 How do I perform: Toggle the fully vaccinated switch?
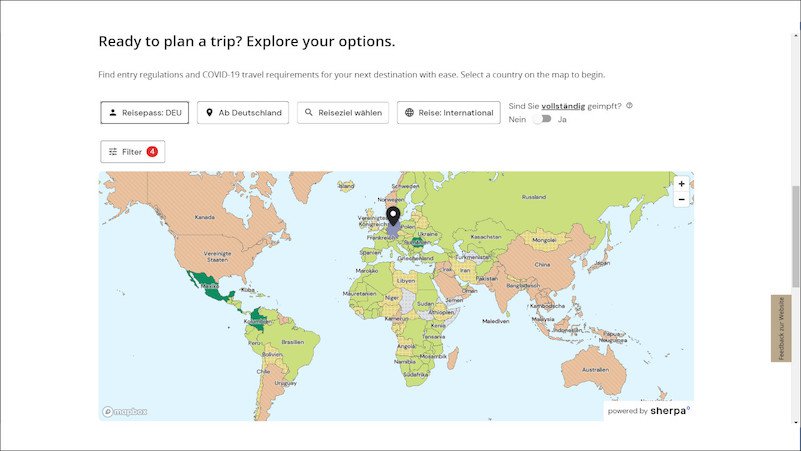pyautogui.click(x=541, y=119)
